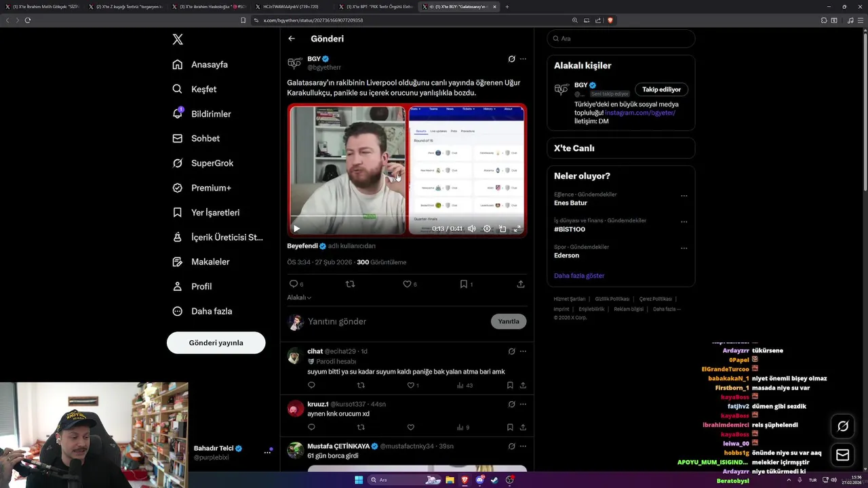Open more options on kruuz.1's reply
The height and width of the screenshot is (488, 868).
523,404
